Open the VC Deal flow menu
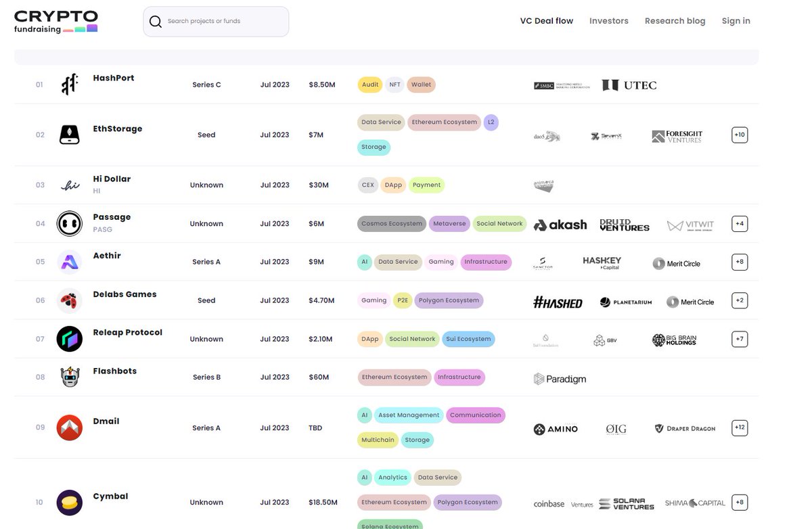Viewport: 812px width, 529px height. [546, 20]
